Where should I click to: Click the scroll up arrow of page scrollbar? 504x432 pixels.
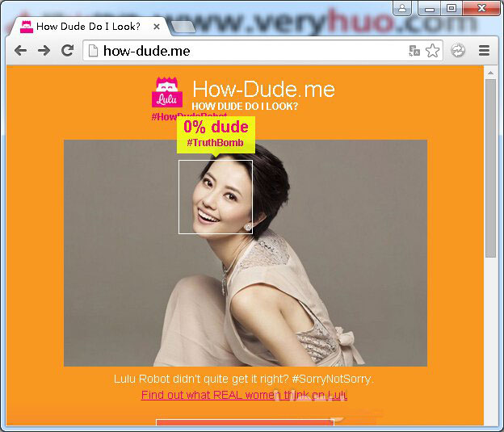click(x=490, y=73)
